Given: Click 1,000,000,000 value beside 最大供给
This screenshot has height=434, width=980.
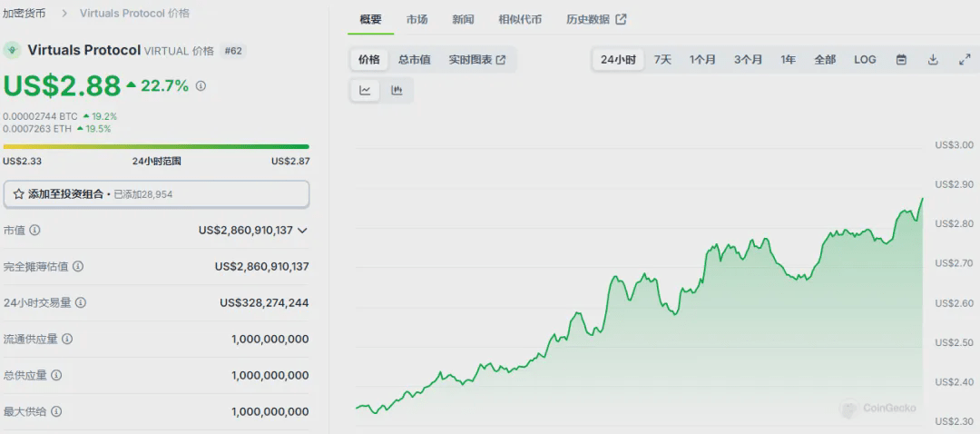Looking at the screenshot, I should tap(270, 411).
